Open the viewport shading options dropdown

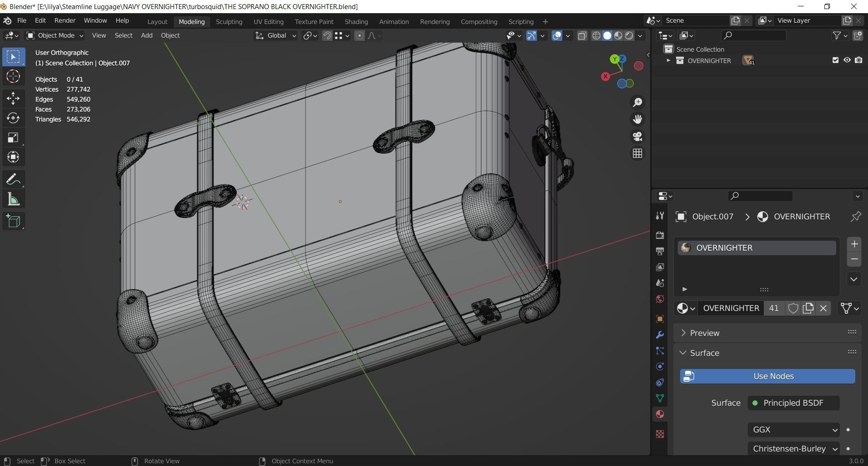click(640, 35)
